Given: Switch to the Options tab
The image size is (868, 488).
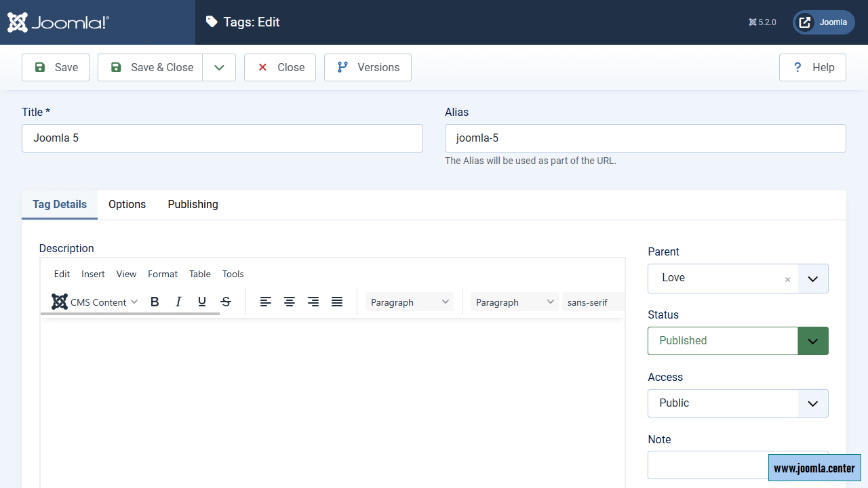Looking at the screenshot, I should pyautogui.click(x=127, y=205).
